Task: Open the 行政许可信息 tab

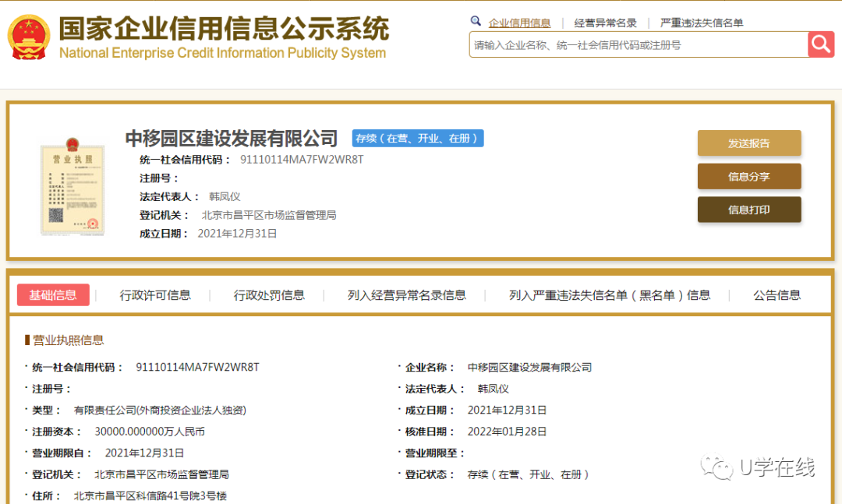Action: coord(155,295)
